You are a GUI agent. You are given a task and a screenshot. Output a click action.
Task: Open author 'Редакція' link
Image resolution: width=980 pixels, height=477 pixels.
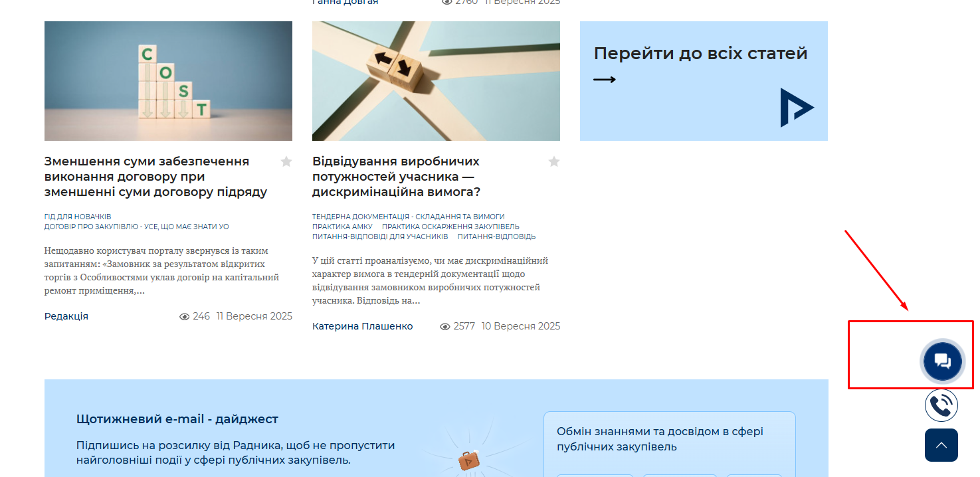(x=66, y=316)
